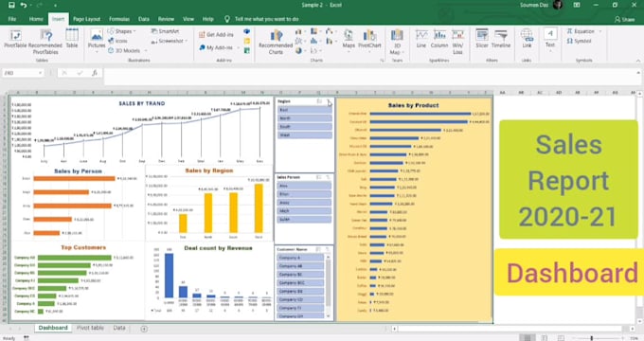Screen dimensions: 644x341
Task: Insert a Timeline filter
Action: click(501, 39)
